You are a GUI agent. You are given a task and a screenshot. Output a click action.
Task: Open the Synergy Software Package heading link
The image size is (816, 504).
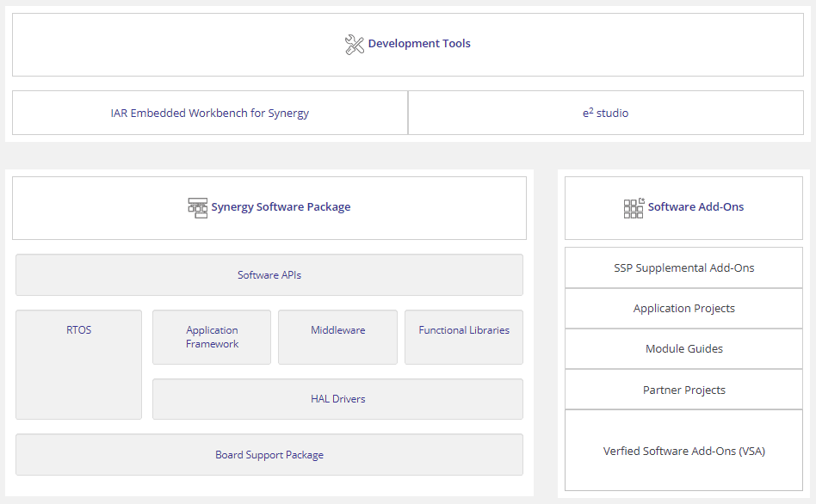tap(281, 207)
